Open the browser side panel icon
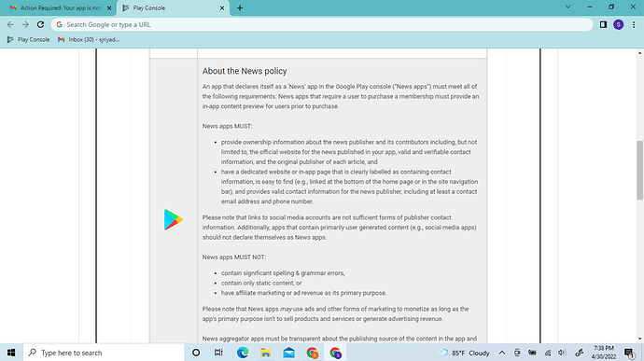The width and height of the screenshot is (644, 361). tap(603, 24)
